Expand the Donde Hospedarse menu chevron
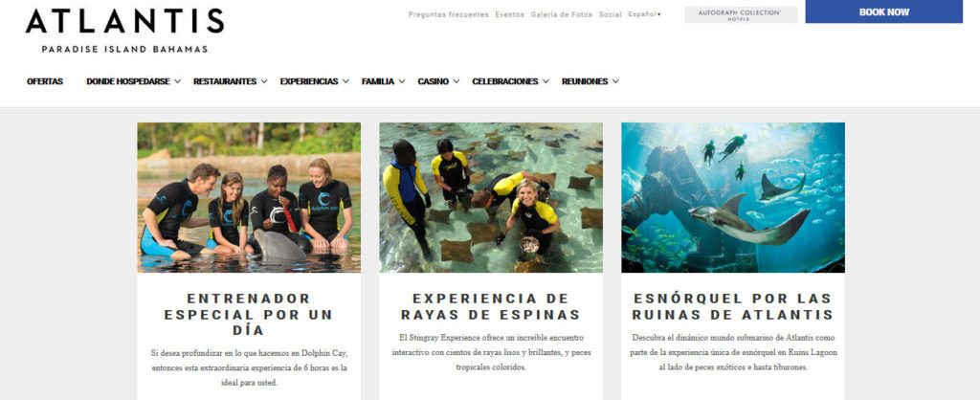The width and height of the screenshot is (980, 400). (177, 81)
